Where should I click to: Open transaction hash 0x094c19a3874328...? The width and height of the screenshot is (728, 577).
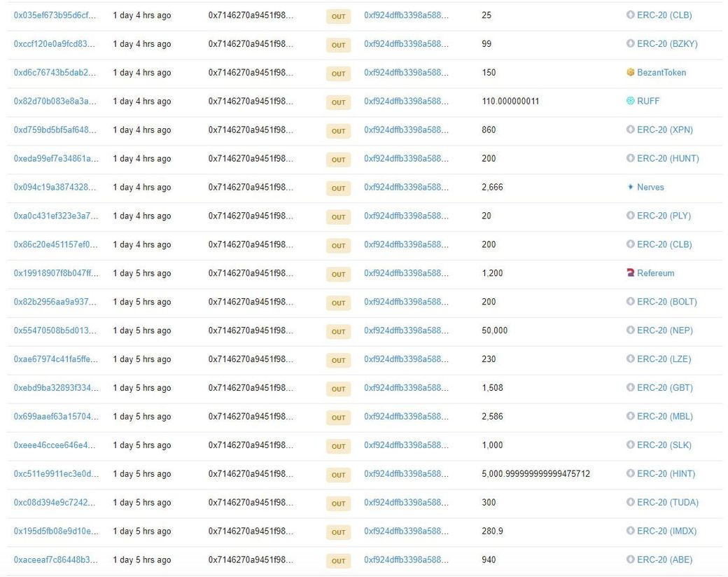click(55, 187)
